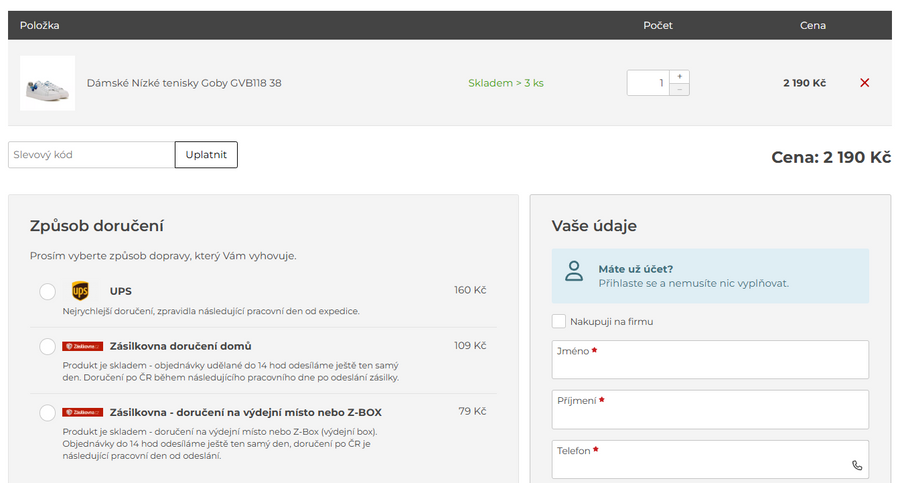Click the user account icon
900x483 pixels.
tap(573, 271)
